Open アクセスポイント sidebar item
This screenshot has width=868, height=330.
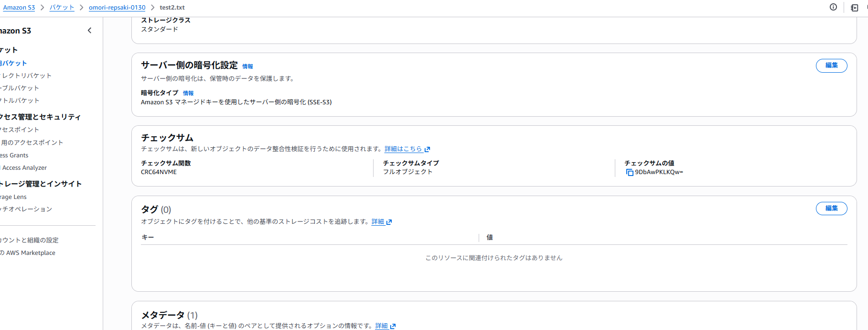[x=20, y=130]
